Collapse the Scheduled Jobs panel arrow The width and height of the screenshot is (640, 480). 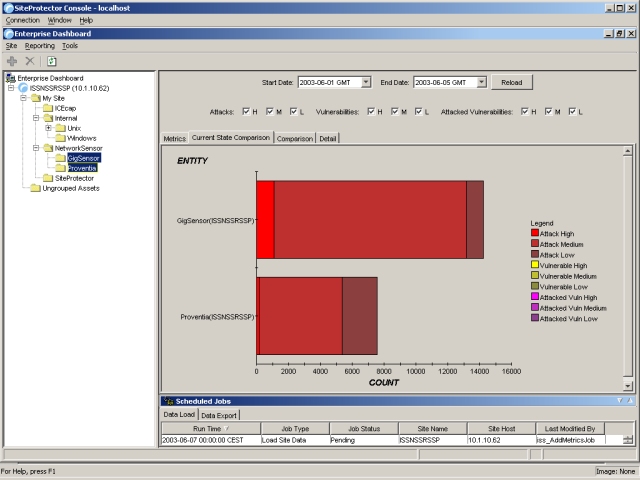[x=620, y=401]
